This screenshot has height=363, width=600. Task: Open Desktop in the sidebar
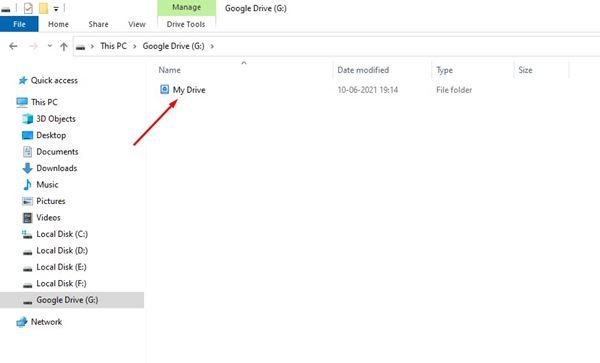tap(51, 135)
